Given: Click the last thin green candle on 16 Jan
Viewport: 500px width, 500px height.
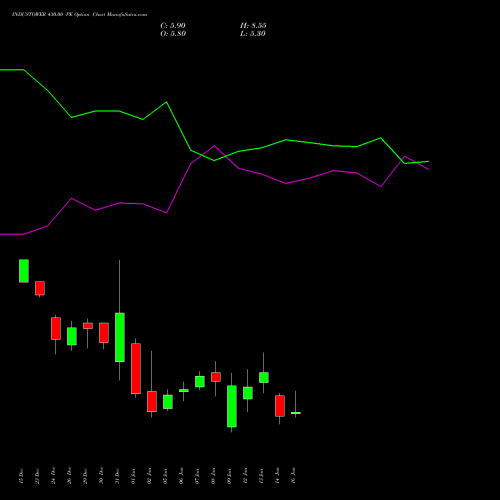Looking at the screenshot, I should [x=296, y=413].
